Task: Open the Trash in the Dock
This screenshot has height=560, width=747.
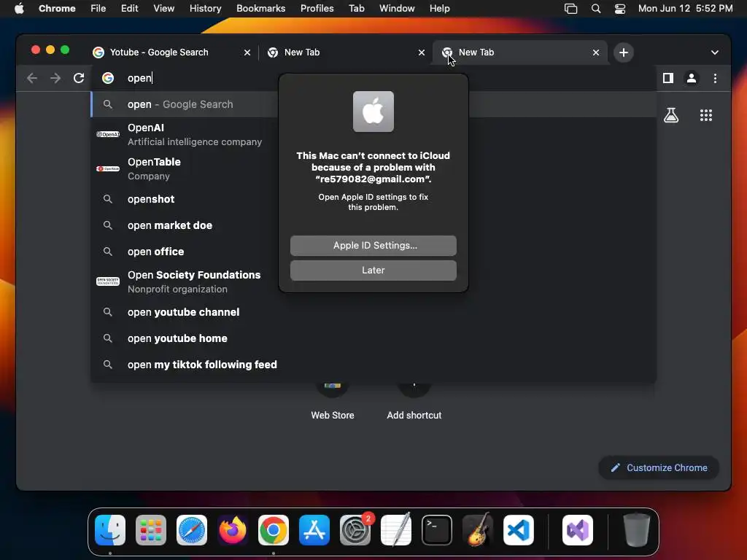Action: [x=636, y=530]
